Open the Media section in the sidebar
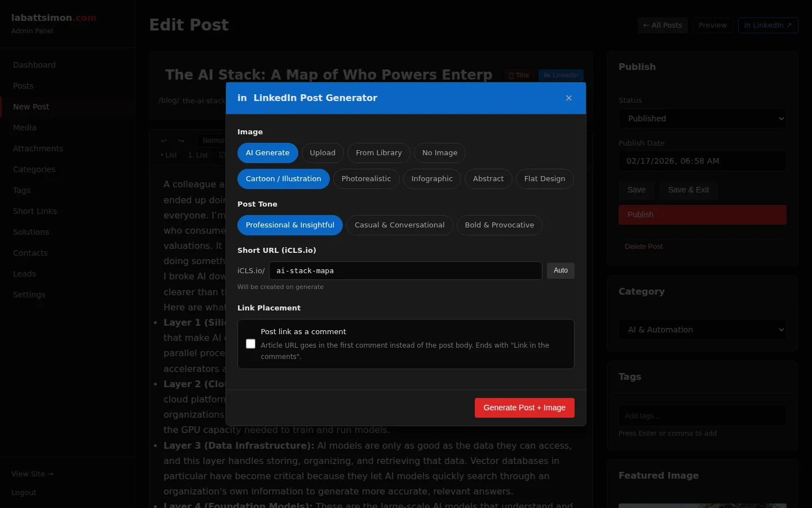This screenshot has height=508, width=812. click(24, 128)
